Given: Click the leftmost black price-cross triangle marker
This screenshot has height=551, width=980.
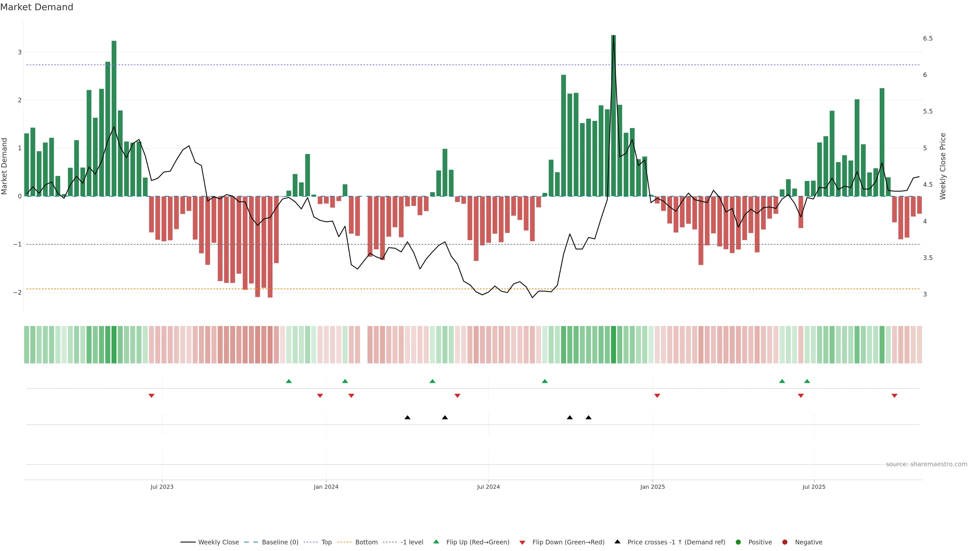Looking at the screenshot, I should point(407,418).
